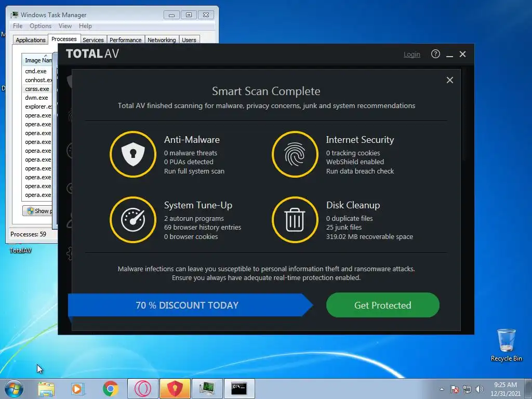The height and width of the screenshot is (399, 532).
Task: Click 69 browser history entries text
Action: tap(203, 228)
